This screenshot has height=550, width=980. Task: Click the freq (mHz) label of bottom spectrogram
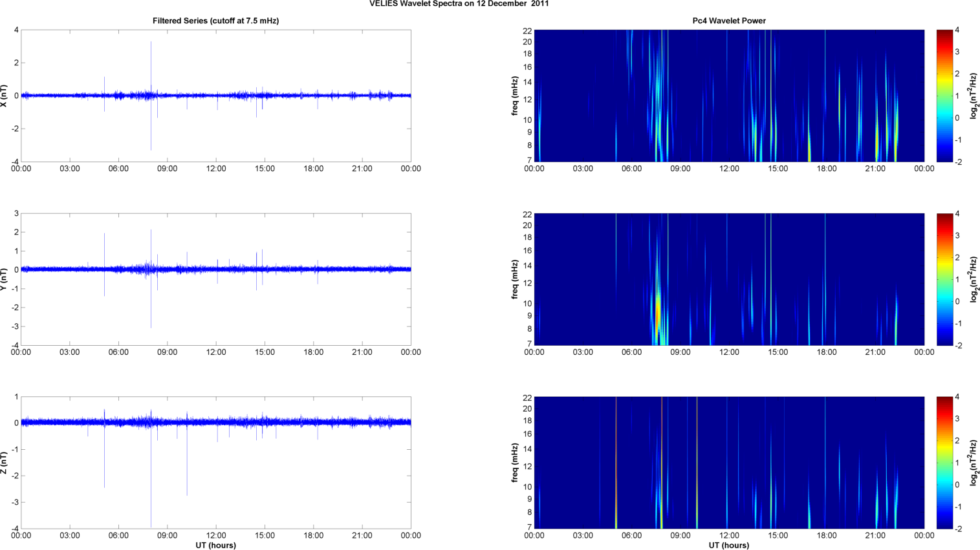pyautogui.click(x=515, y=463)
